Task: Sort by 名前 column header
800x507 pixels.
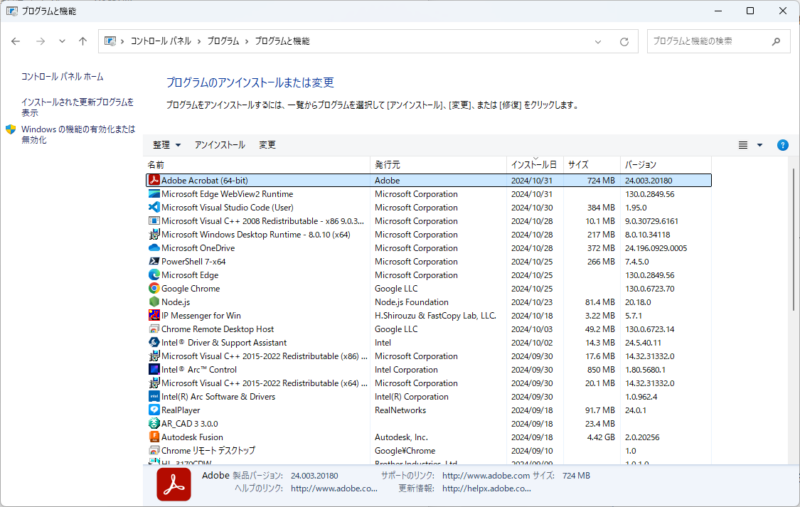Action: pyautogui.click(x=258, y=165)
